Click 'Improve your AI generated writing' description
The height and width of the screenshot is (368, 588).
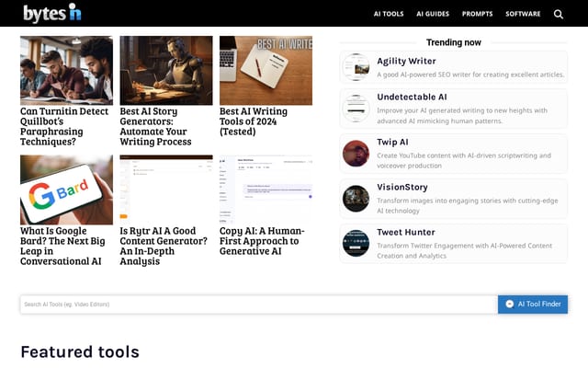[462, 116]
